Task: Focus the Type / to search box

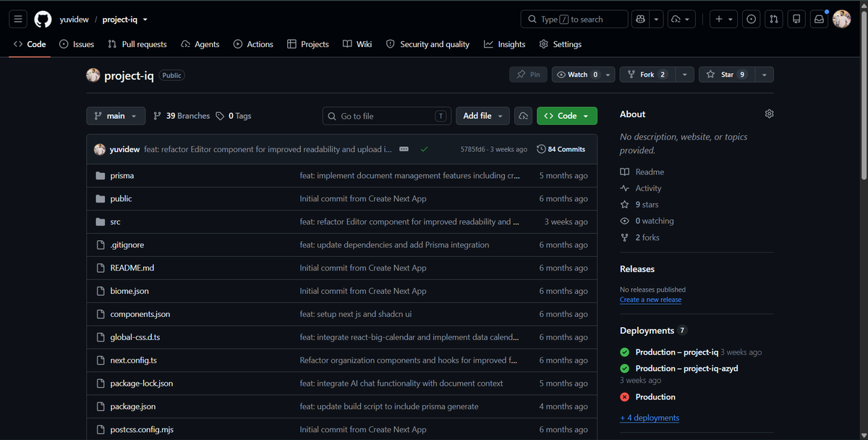Action: [574, 20]
